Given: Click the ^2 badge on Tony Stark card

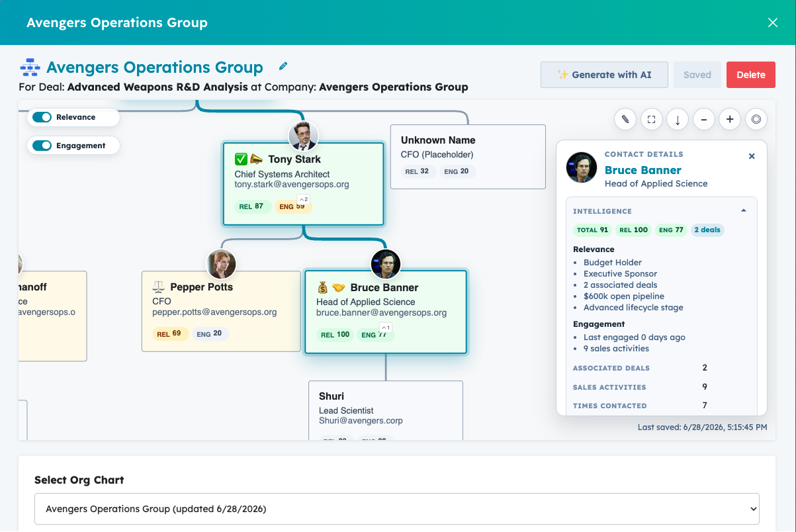Looking at the screenshot, I should click(304, 199).
